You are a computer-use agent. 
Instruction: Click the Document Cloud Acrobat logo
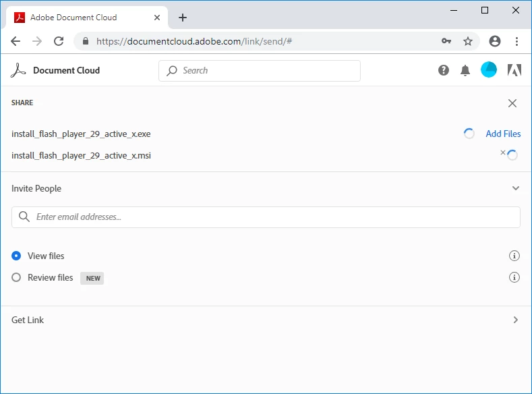18,71
